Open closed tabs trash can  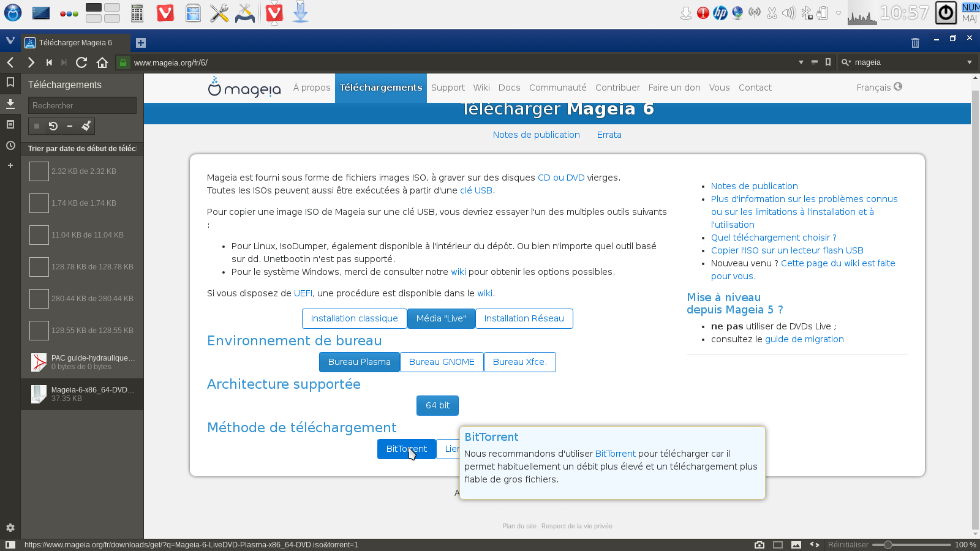click(915, 43)
